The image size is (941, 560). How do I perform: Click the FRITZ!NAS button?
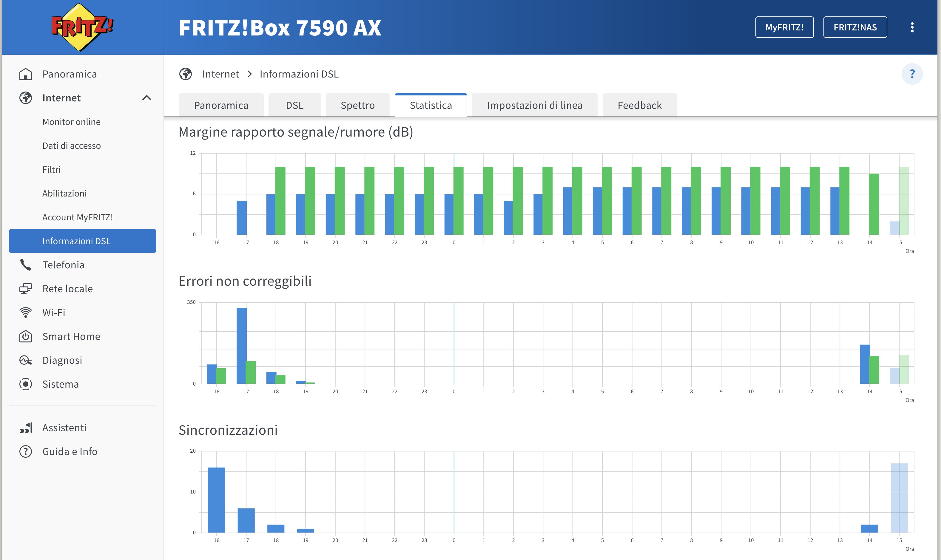[x=855, y=27]
